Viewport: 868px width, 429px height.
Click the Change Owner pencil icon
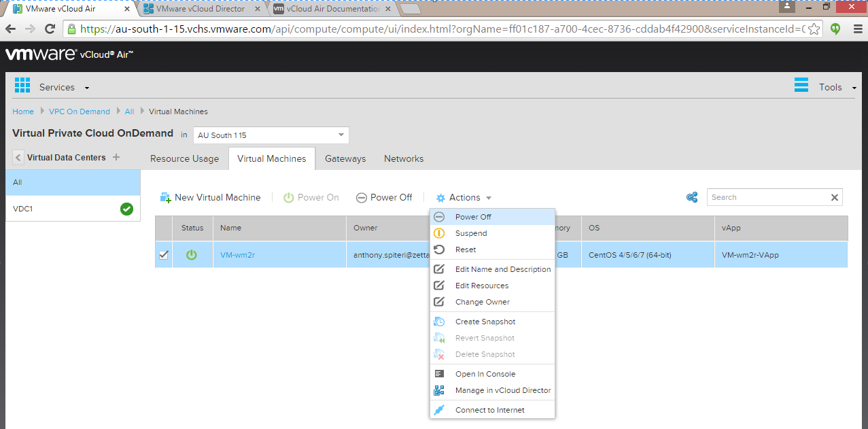[x=439, y=302]
